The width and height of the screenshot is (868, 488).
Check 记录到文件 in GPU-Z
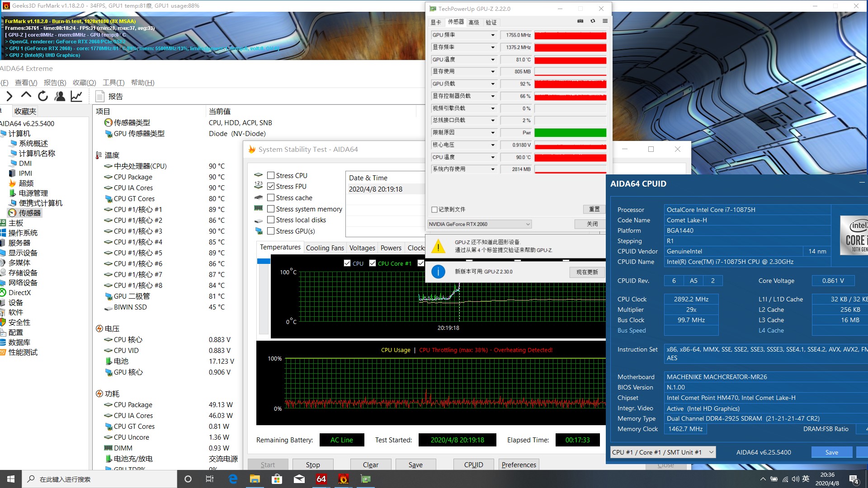[434, 210]
